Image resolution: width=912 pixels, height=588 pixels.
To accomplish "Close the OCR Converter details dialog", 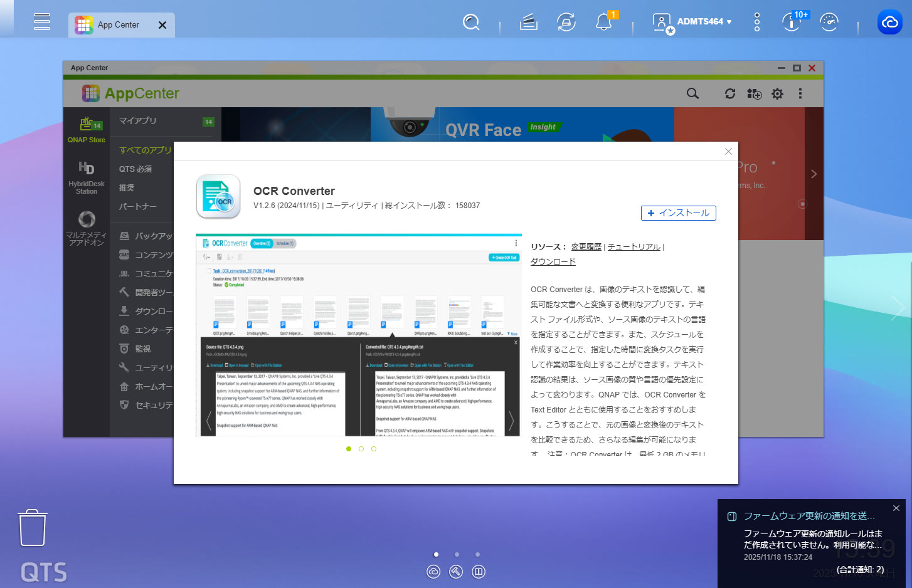I will pos(728,152).
